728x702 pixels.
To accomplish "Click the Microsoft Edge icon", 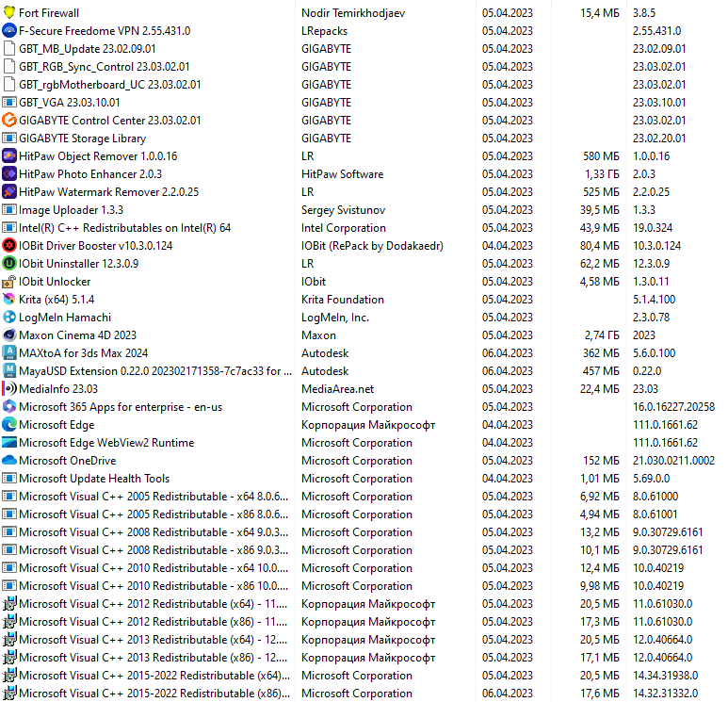I will point(9,425).
